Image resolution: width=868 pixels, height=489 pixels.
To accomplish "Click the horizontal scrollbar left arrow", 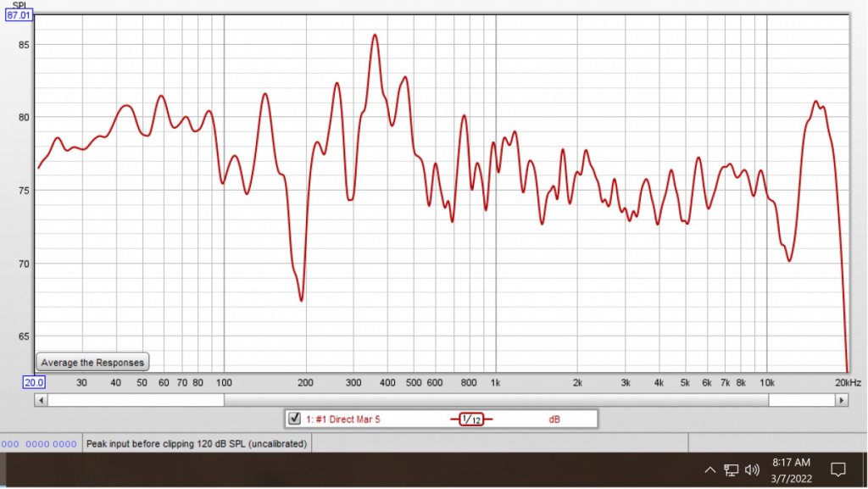I will click(41, 400).
